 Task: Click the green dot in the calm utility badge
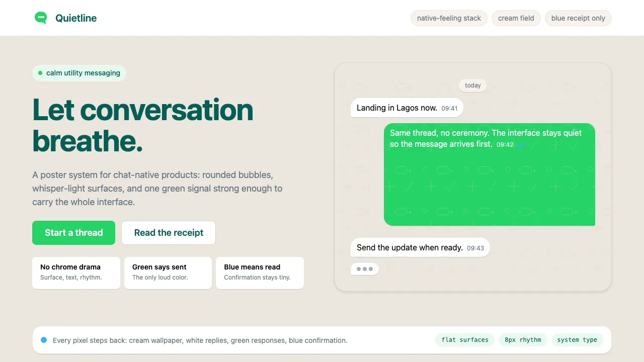point(40,73)
